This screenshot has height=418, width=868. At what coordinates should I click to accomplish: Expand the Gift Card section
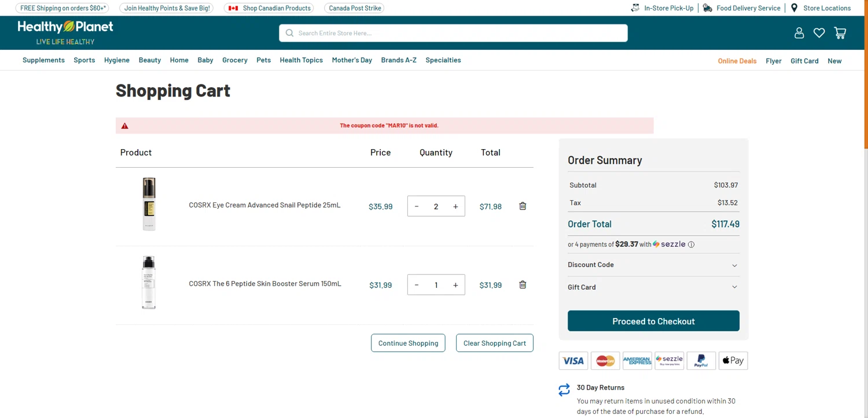[x=653, y=287]
